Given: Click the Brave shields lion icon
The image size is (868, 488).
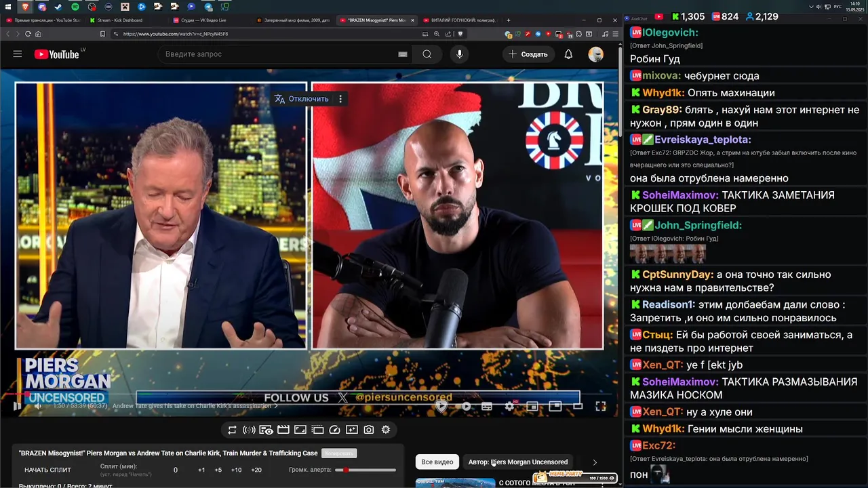Looking at the screenshot, I should click(x=460, y=34).
